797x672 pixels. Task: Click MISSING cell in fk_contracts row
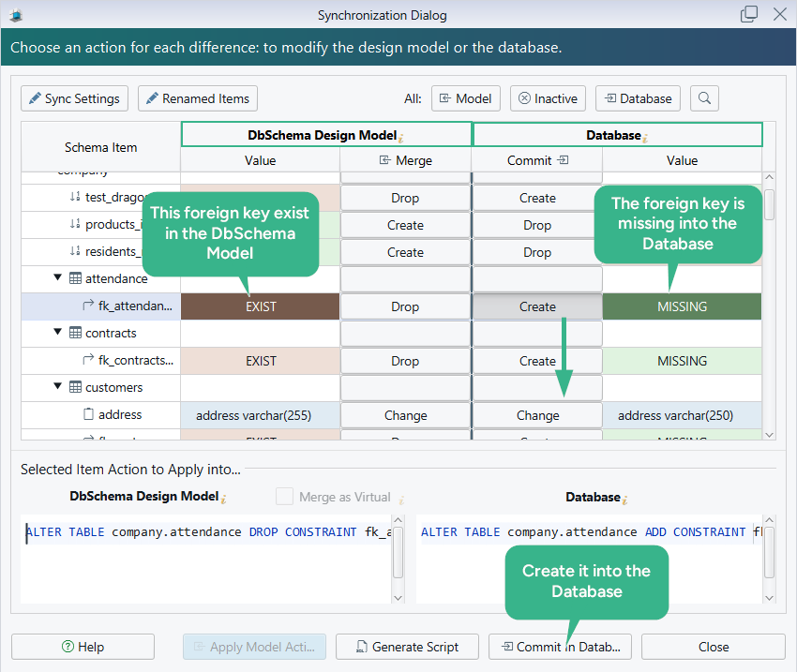point(682,361)
